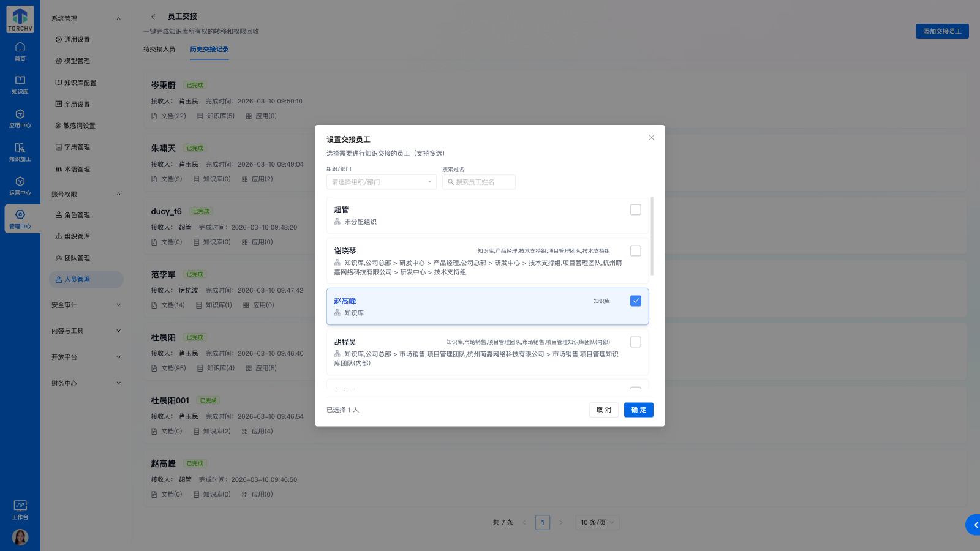Click the 添加交接员工 button

tap(942, 31)
